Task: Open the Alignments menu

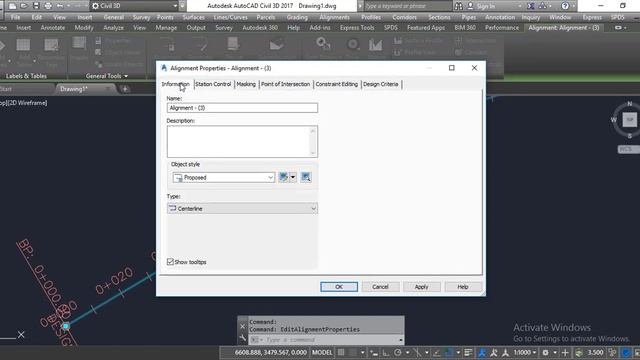Action: coord(334,17)
